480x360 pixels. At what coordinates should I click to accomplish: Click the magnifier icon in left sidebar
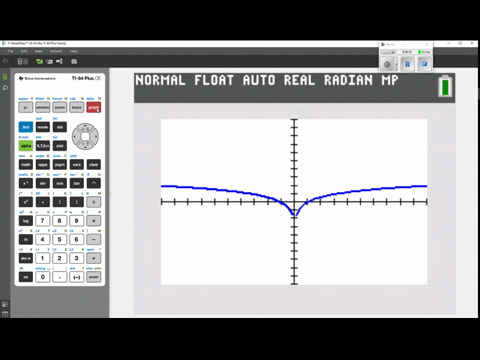point(5,88)
